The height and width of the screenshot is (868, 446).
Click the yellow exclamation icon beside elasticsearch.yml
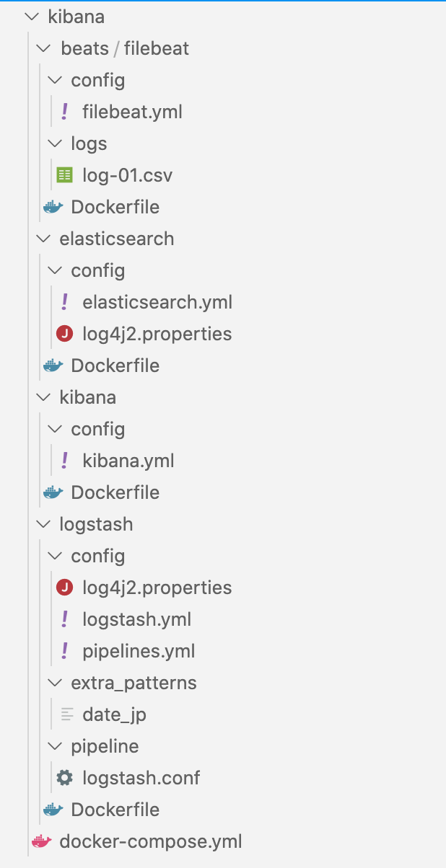[x=65, y=302]
